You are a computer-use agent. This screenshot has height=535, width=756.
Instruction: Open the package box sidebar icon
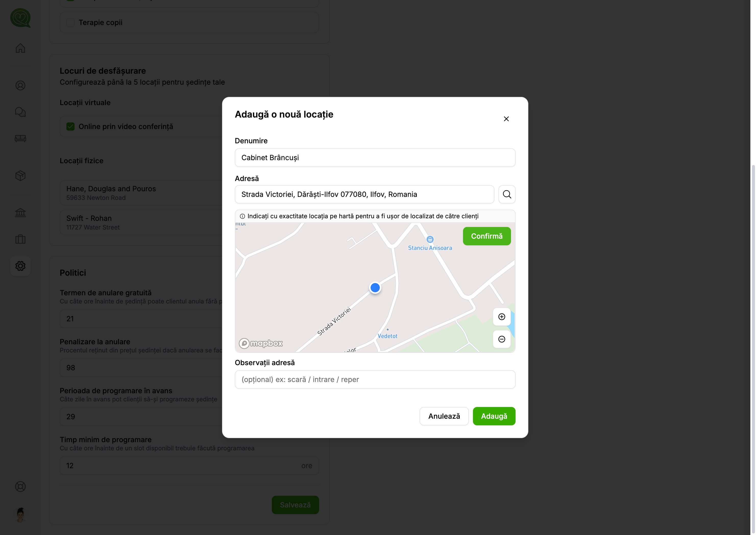coord(20,176)
